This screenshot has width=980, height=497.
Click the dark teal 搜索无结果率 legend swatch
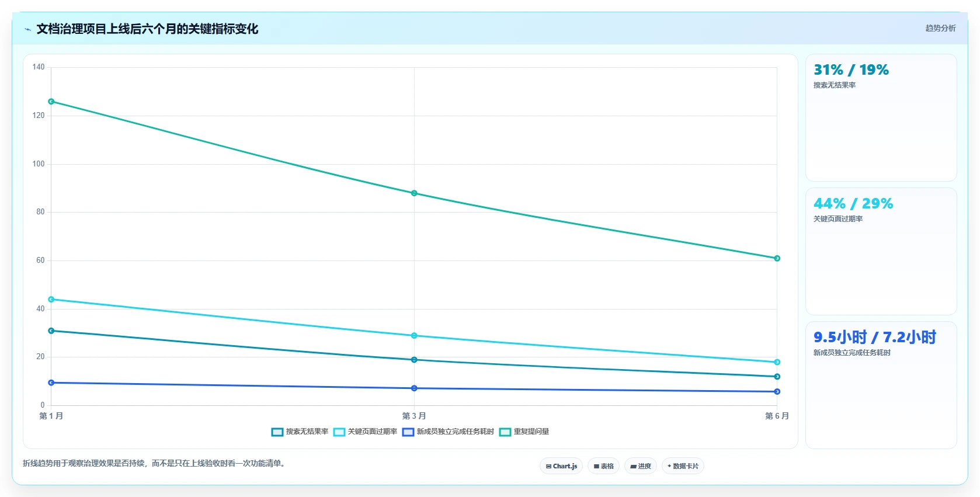[277, 432]
